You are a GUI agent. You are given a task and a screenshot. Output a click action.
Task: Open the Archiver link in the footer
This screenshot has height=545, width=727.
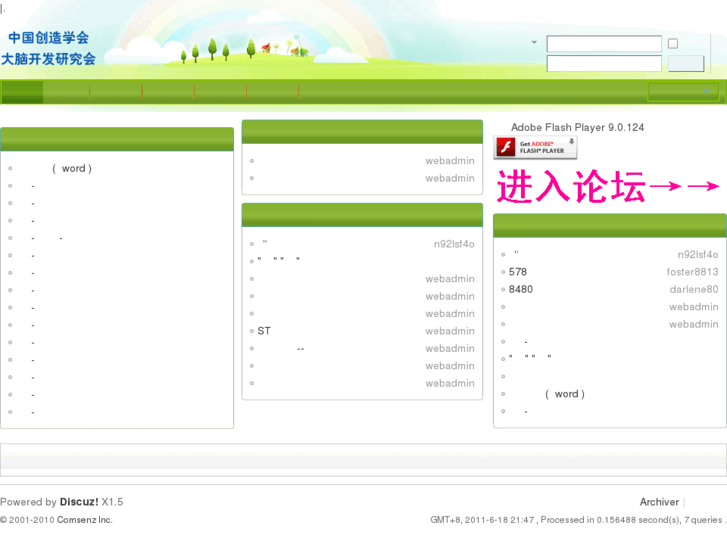point(659,502)
